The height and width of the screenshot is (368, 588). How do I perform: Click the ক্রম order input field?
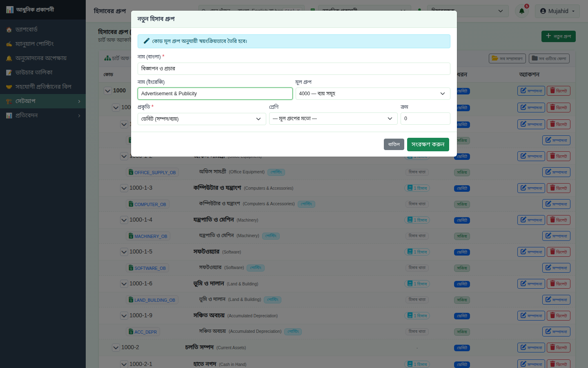click(x=425, y=119)
